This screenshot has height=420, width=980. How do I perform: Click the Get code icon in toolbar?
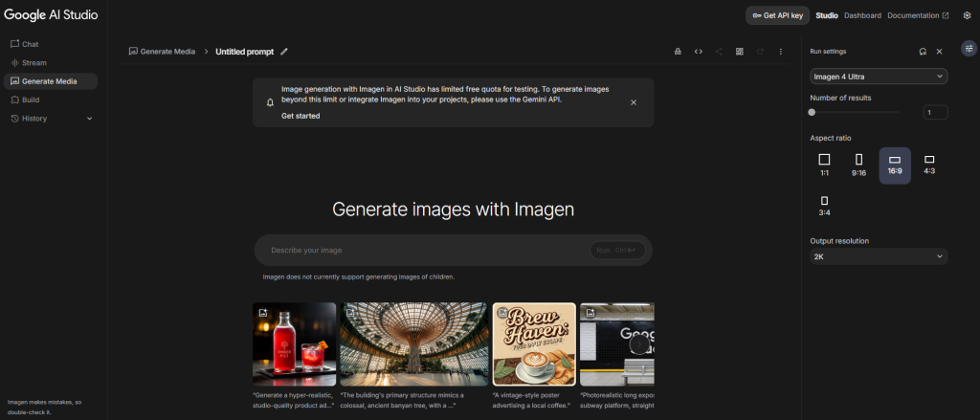point(699,52)
